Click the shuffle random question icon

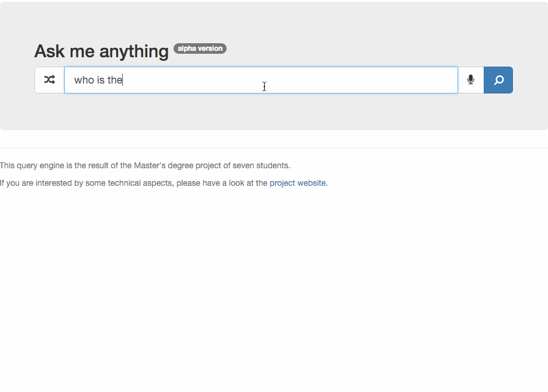point(50,80)
